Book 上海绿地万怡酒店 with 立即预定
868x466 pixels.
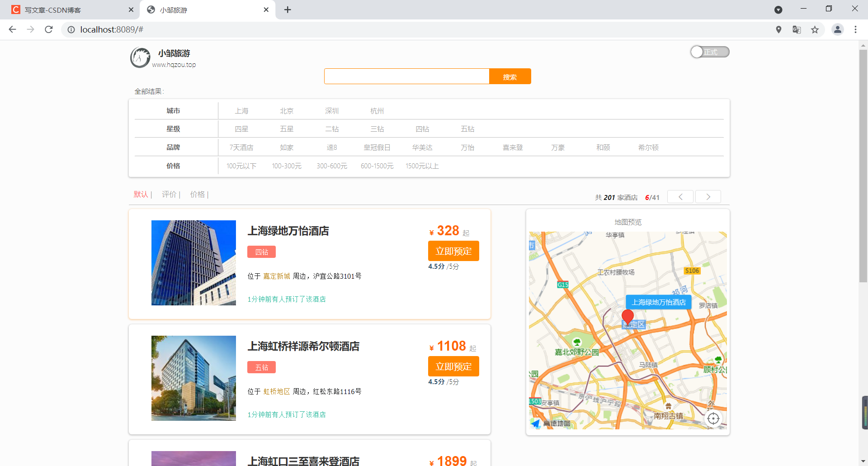453,251
